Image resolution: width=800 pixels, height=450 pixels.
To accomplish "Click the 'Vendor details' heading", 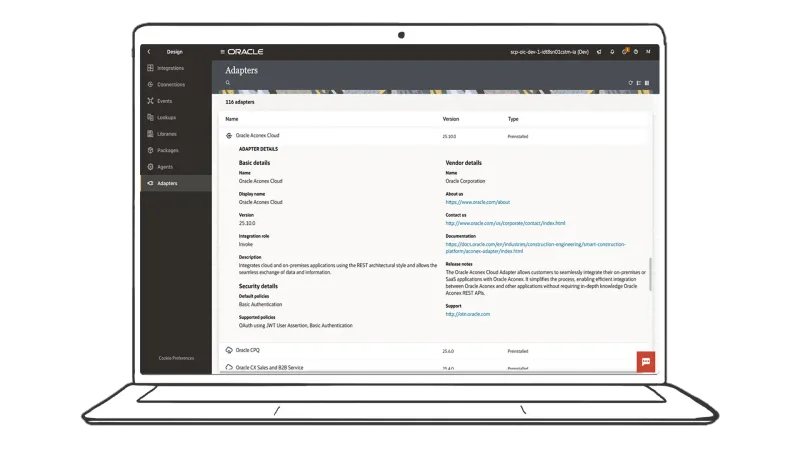I will (x=463, y=163).
